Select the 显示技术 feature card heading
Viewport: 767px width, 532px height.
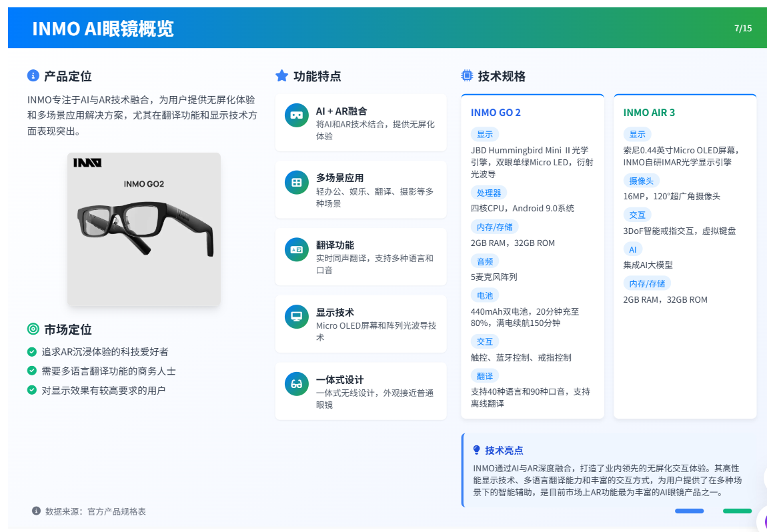pyautogui.click(x=335, y=313)
